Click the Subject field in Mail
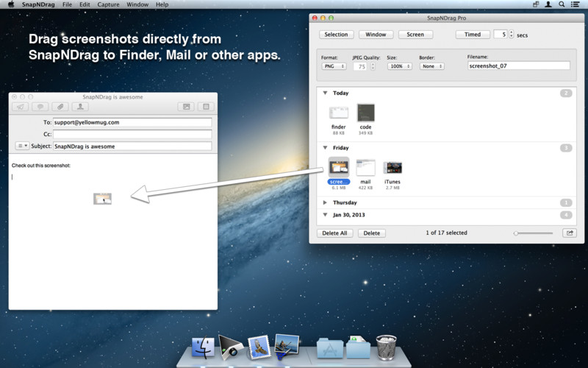The height and width of the screenshot is (368, 588). click(x=132, y=146)
